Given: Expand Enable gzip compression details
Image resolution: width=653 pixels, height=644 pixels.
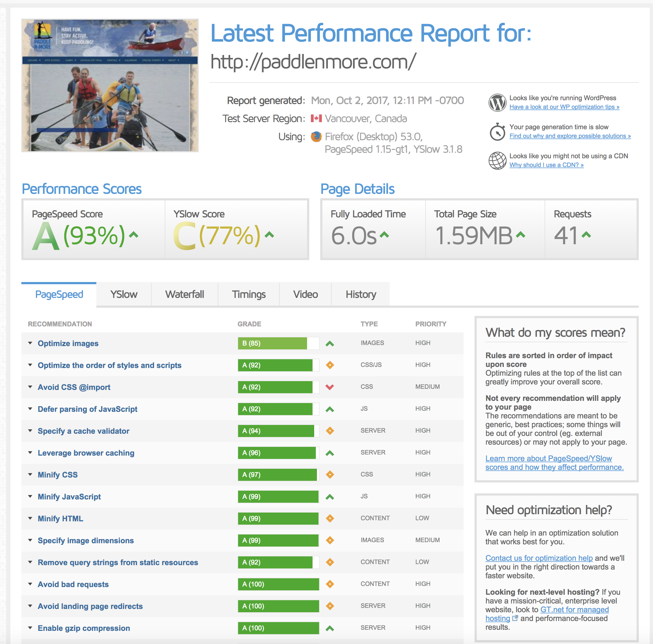Looking at the screenshot, I should [30, 628].
